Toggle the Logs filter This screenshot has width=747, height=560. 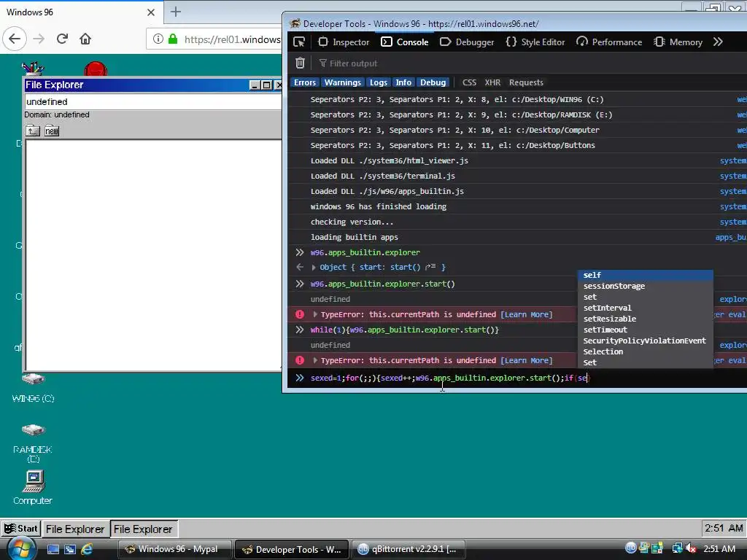tap(379, 82)
